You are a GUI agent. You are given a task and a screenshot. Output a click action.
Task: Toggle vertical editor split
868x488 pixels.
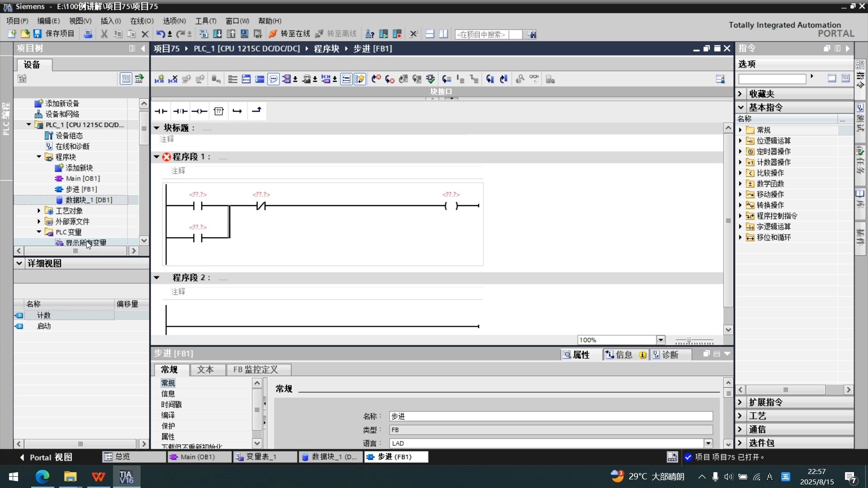[x=443, y=34]
